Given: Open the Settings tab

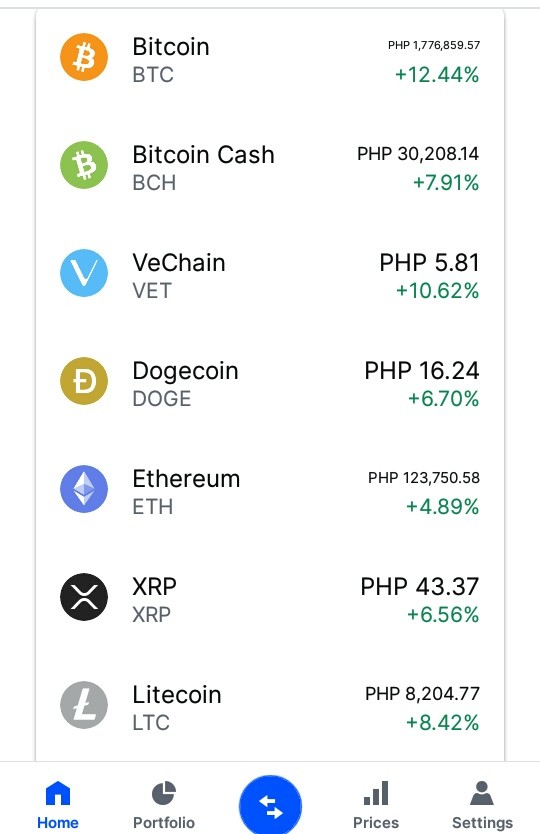Looking at the screenshot, I should 482,805.
